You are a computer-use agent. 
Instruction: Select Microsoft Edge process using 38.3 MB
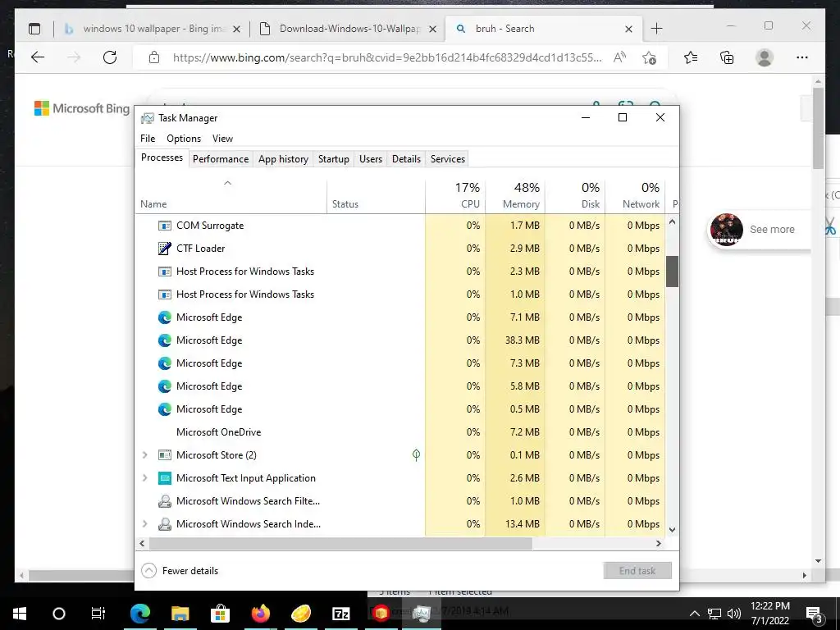pos(399,340)
